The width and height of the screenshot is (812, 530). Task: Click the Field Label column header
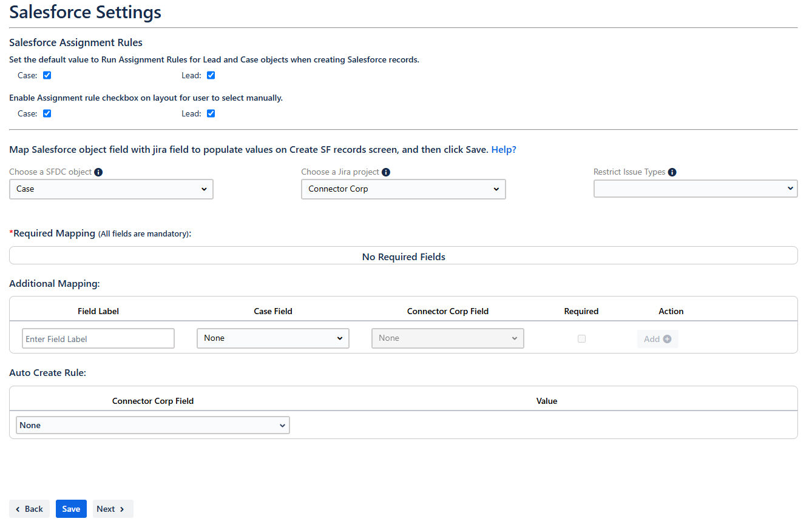[x=98, y=311]
